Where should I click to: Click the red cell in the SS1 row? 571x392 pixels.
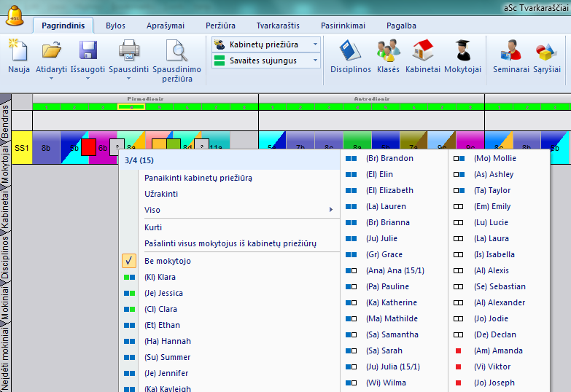[88, 147]
